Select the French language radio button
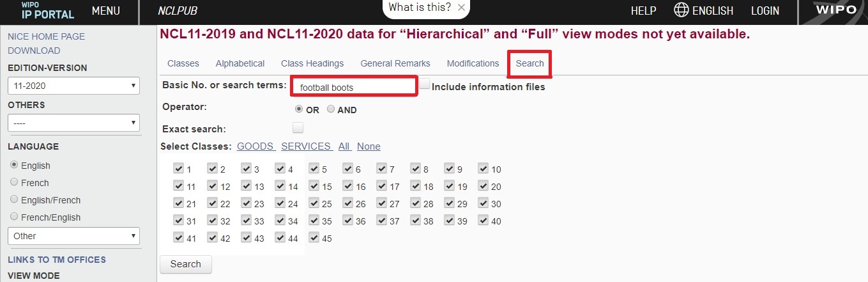 [x=14, y=182]
